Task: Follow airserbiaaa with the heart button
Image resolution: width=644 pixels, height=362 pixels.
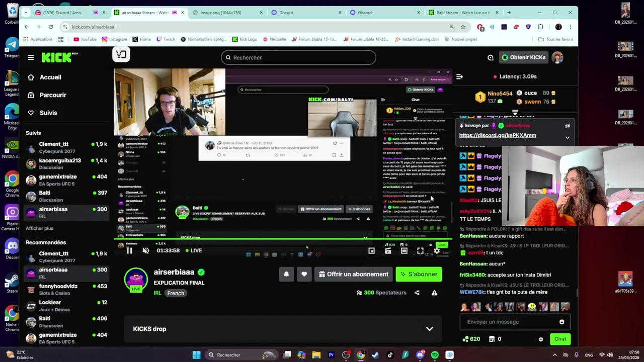Action: 304,274
